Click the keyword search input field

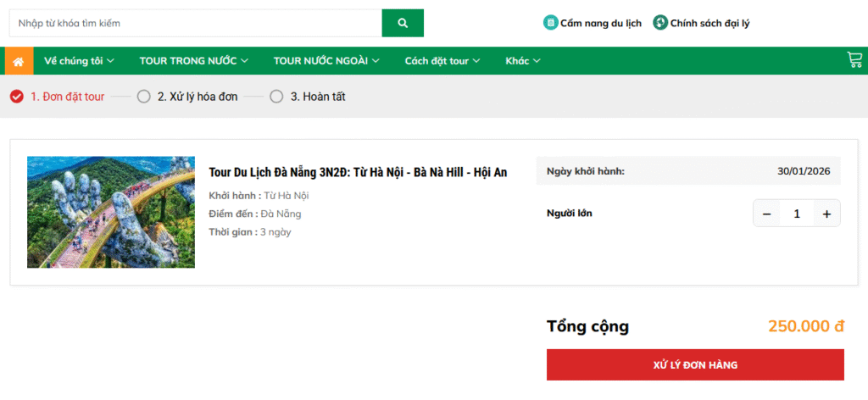tap(195, 23)
